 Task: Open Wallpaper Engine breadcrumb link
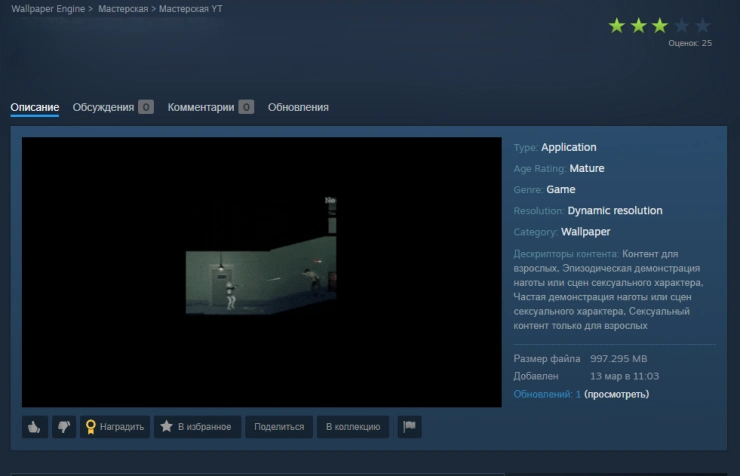point(48,8)
